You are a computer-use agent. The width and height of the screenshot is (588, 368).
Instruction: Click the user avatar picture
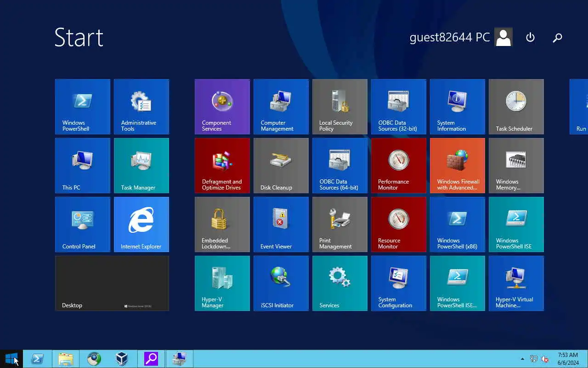[503, 37]
